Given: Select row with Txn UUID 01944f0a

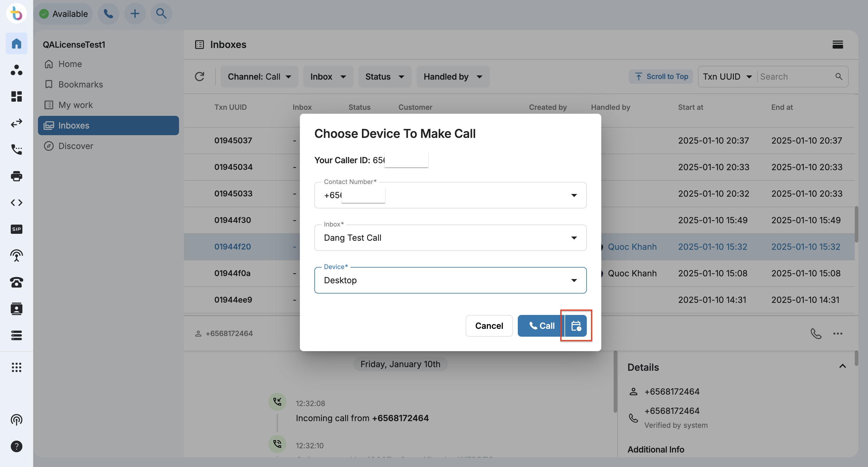Looking at the screenshot, I should tap(519, 273).
